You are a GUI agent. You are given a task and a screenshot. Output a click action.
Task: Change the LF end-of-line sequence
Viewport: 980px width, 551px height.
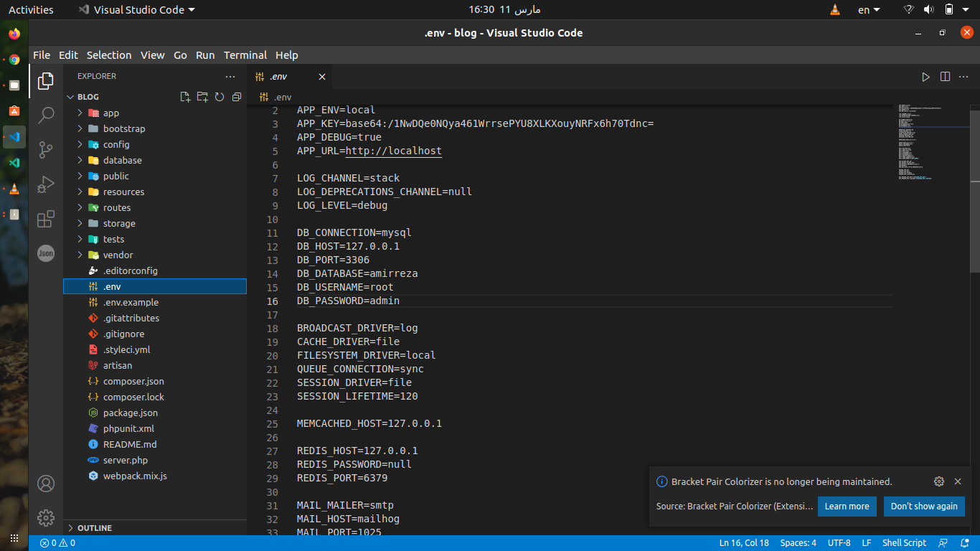click(x=866, y=543)
